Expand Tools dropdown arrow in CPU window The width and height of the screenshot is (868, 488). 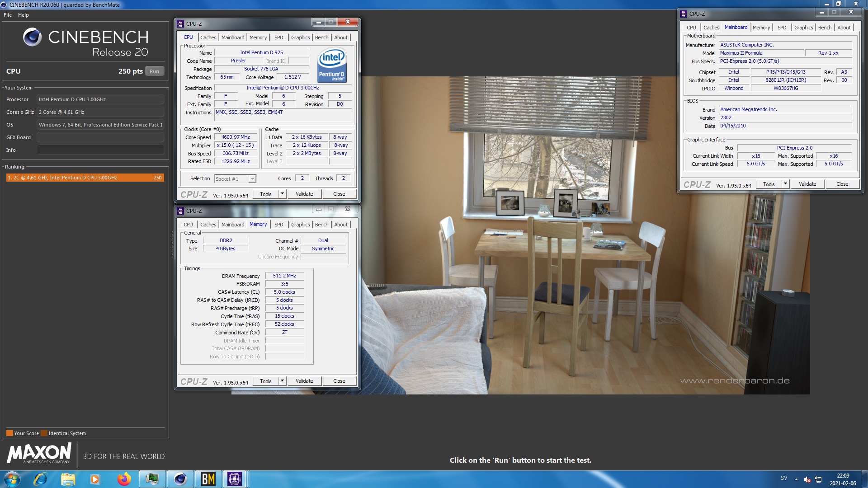point(282,194)
